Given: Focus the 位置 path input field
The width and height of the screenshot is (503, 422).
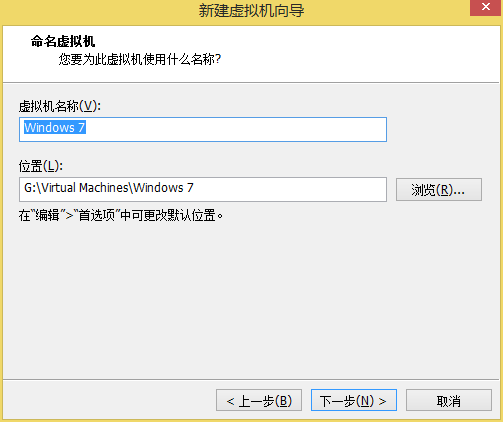Looking at the screenshot, I should [x=203, y=189].
